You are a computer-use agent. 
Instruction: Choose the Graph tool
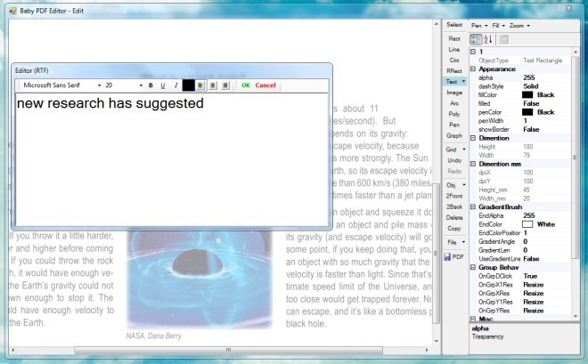[454, 135]
